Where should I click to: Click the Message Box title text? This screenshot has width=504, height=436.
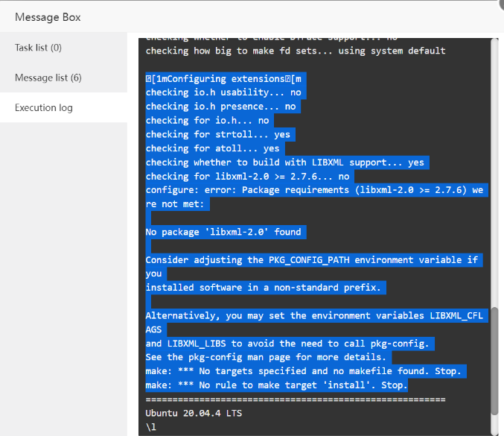48,16
